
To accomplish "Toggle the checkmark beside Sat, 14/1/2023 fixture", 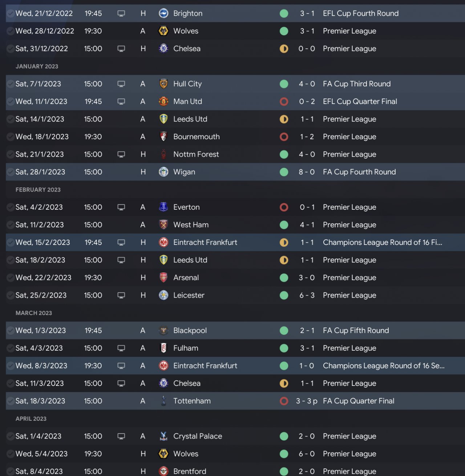I will 11,119.
